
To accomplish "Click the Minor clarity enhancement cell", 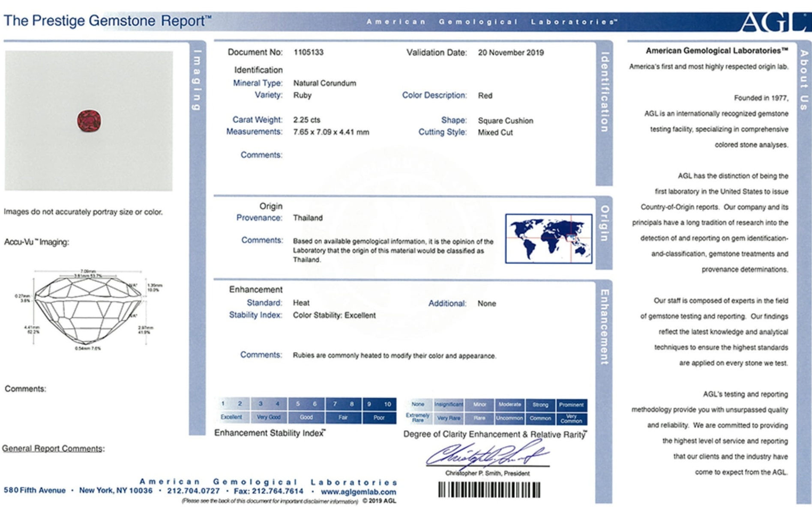I will point(479,404).
